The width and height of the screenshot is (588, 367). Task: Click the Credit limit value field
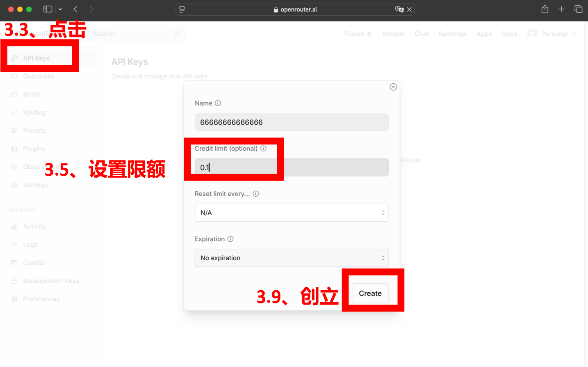292,167
